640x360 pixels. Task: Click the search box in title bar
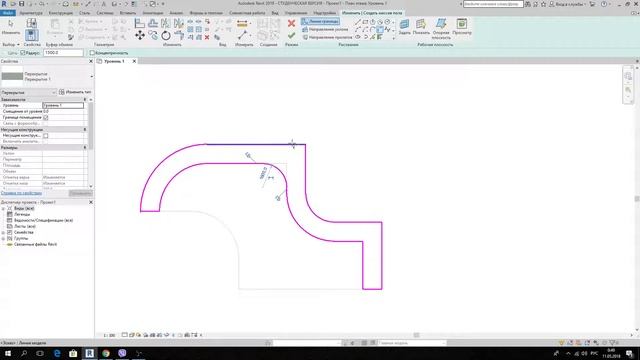coord(493,4)
